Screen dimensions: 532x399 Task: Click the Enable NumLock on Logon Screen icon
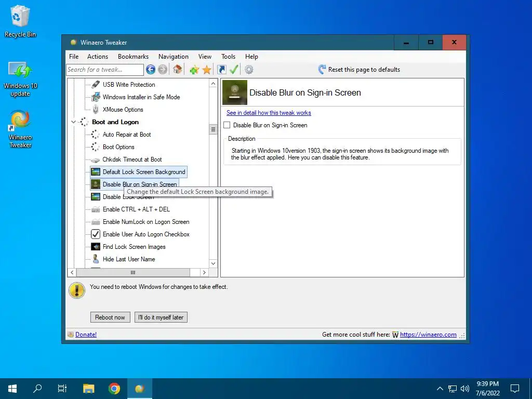(96, 222)
